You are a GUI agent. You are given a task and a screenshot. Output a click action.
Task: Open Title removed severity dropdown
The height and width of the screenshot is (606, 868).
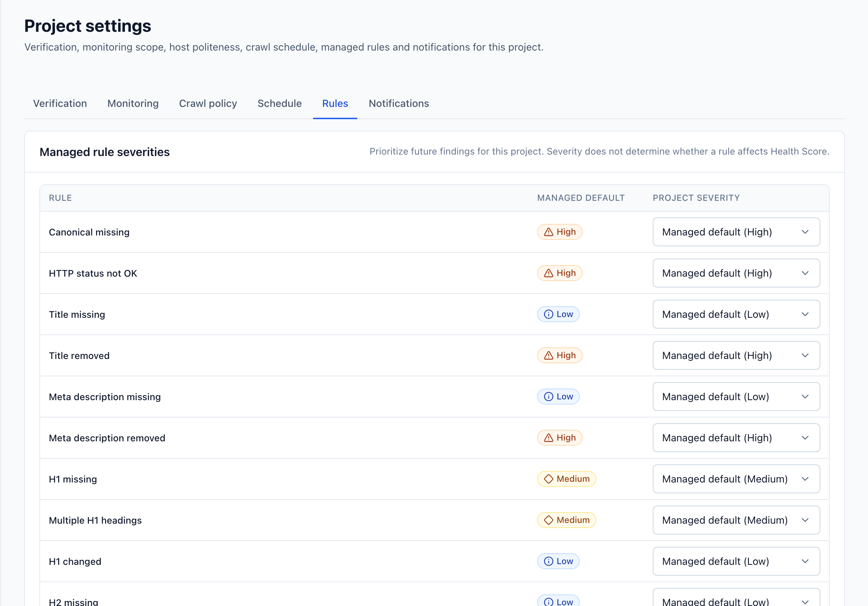pos(736,355)
